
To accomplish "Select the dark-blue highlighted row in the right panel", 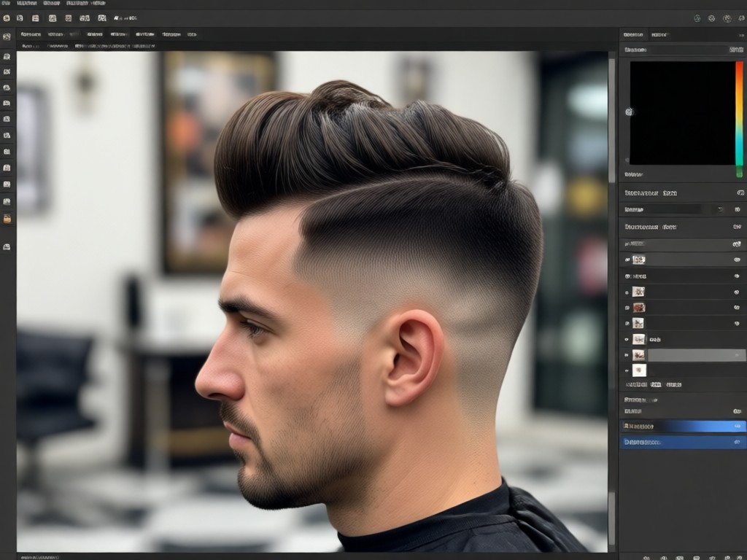I will [x=683, y=442].
